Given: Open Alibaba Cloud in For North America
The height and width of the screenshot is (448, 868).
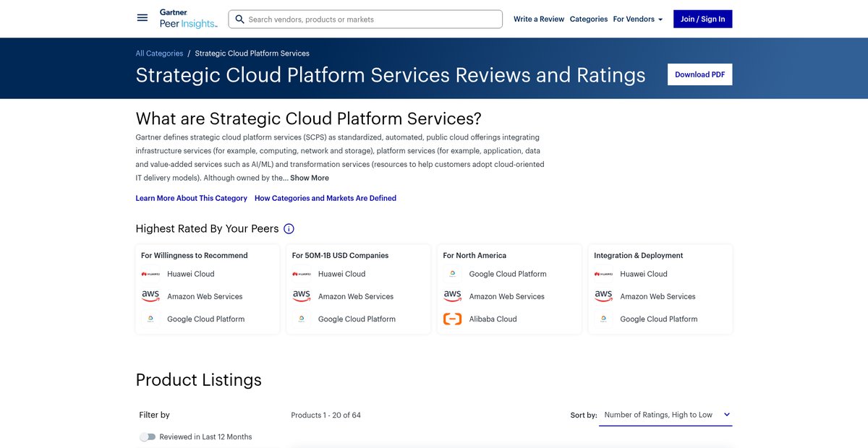Looking at the screenshot, I should [x=493, y=319].
